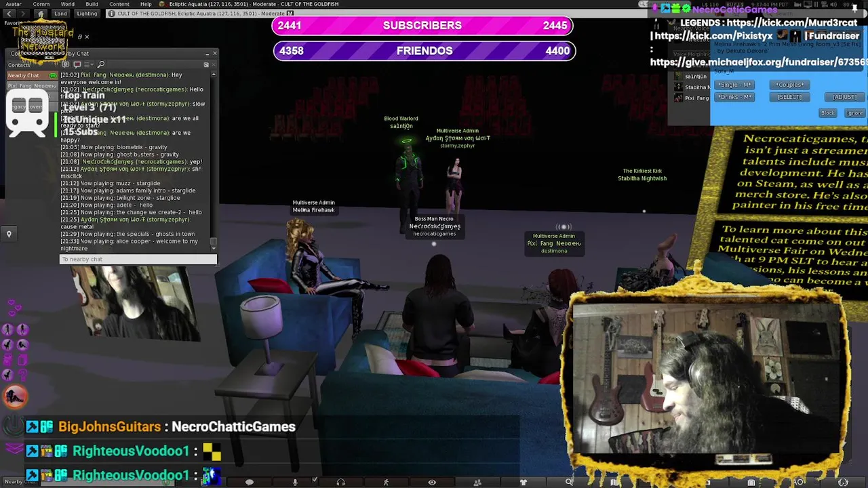Open the World menu
This screenshot has width=868, height=488.
coord(67,4)
